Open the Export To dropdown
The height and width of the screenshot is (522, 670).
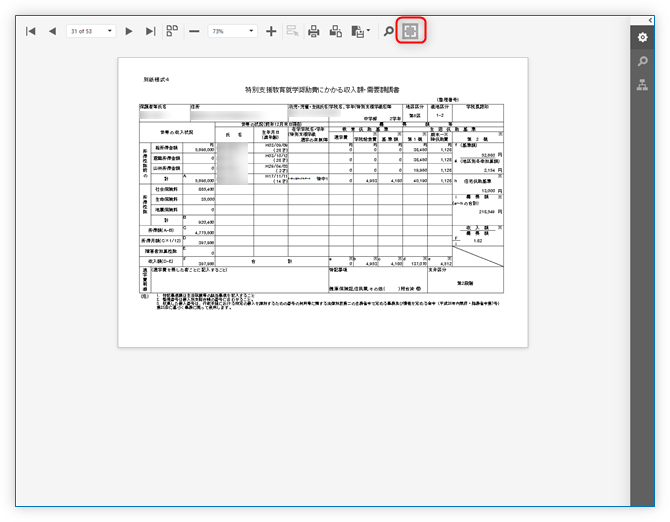361,31
